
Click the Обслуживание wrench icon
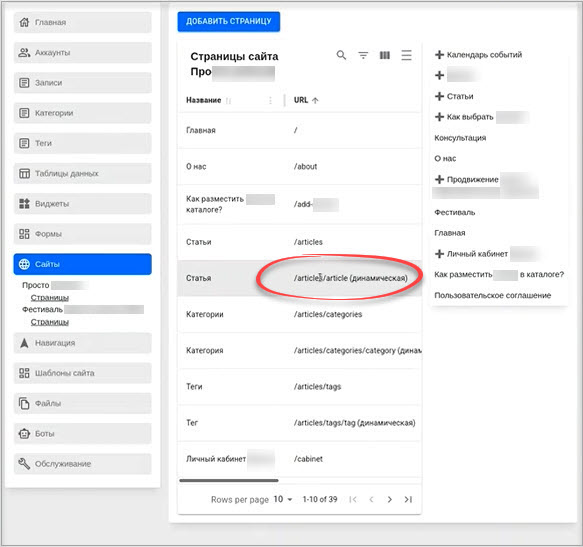pyautogui.click(x=24, y=464)
